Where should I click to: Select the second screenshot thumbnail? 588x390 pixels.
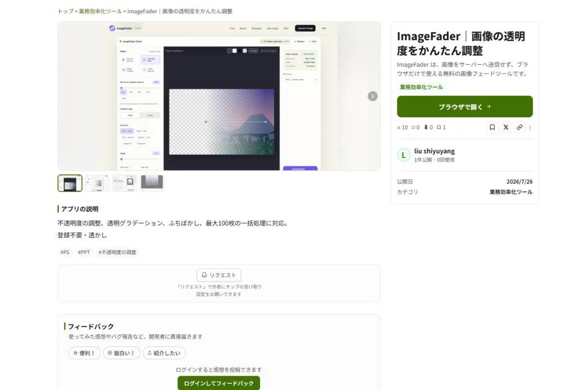click(x=97, y=183)
